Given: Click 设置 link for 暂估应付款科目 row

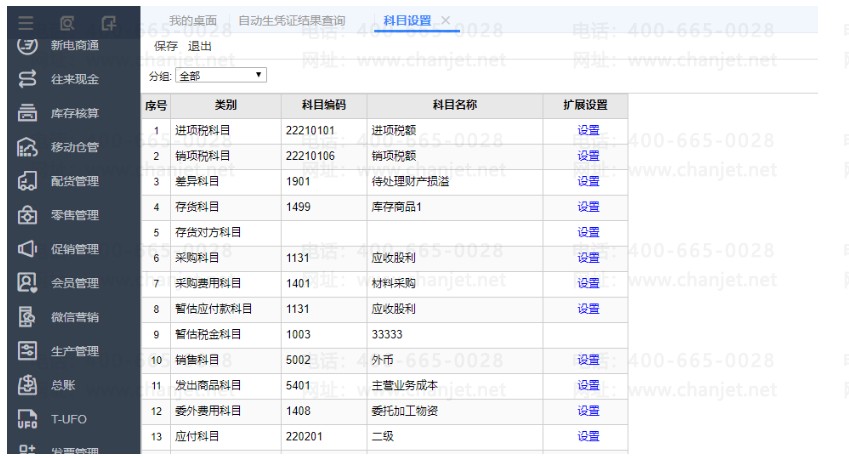Looking at the screenshot, I should [x=588, y=309].
